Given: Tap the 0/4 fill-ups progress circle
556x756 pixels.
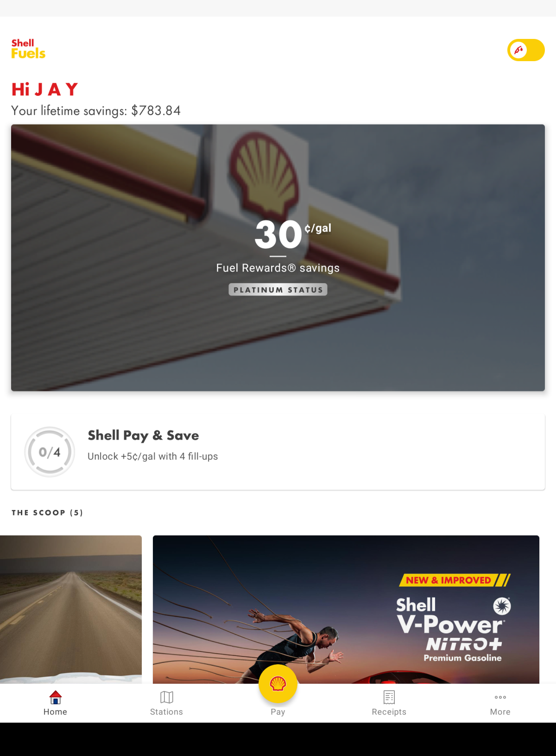Looking at the screenshot, I should click(50, 452).
